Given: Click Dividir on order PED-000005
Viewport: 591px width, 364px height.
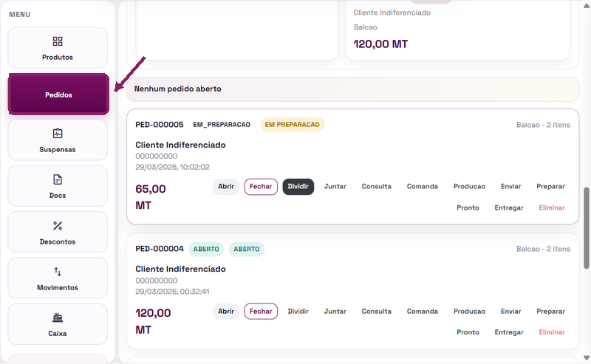Looking at the screenshot, I should [298, 187].
